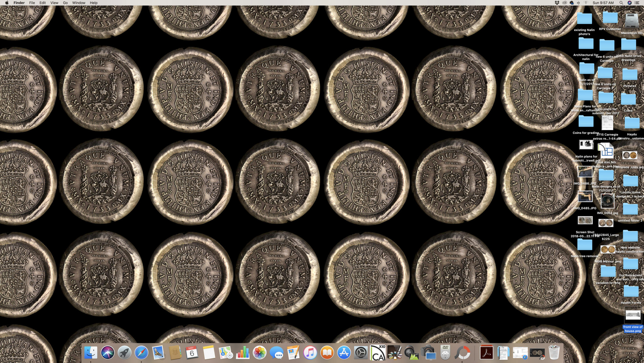Open Notification Center list icon
The height and width of the screenshot is (363, 644).
pos(637,3)
